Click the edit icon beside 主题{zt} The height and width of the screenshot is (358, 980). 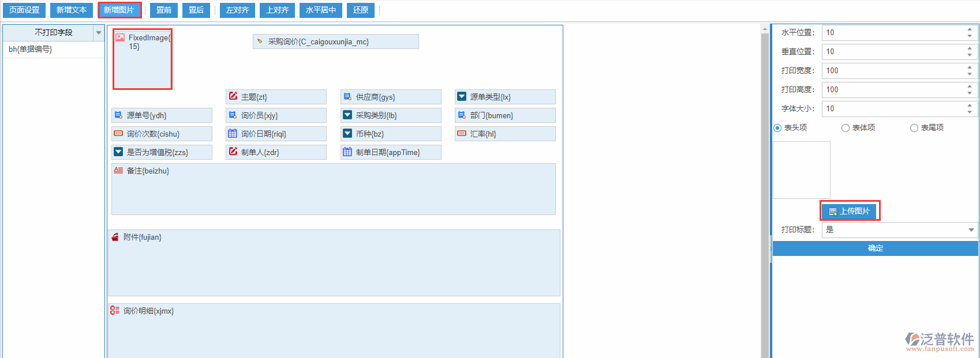click(x=233, y=96)
